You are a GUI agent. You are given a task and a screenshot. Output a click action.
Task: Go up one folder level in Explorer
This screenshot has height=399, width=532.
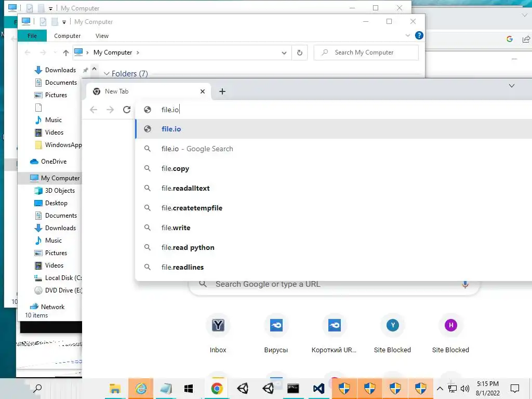[66, 52]
